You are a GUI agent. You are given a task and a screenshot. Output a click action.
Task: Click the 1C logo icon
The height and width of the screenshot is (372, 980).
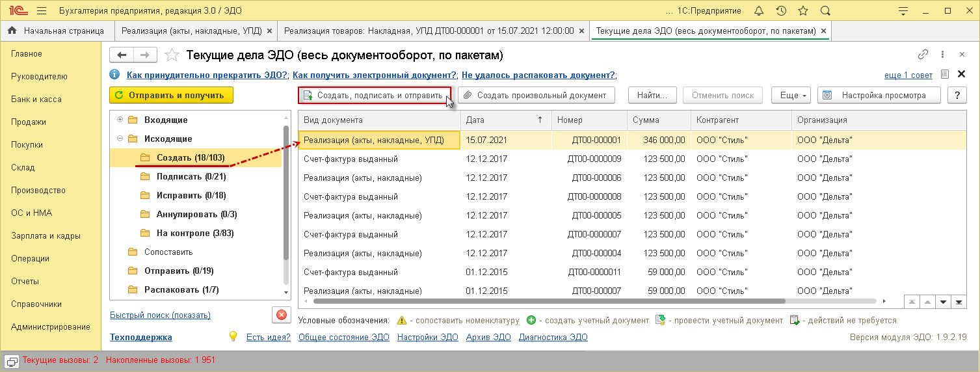click(x=17, y=11)
